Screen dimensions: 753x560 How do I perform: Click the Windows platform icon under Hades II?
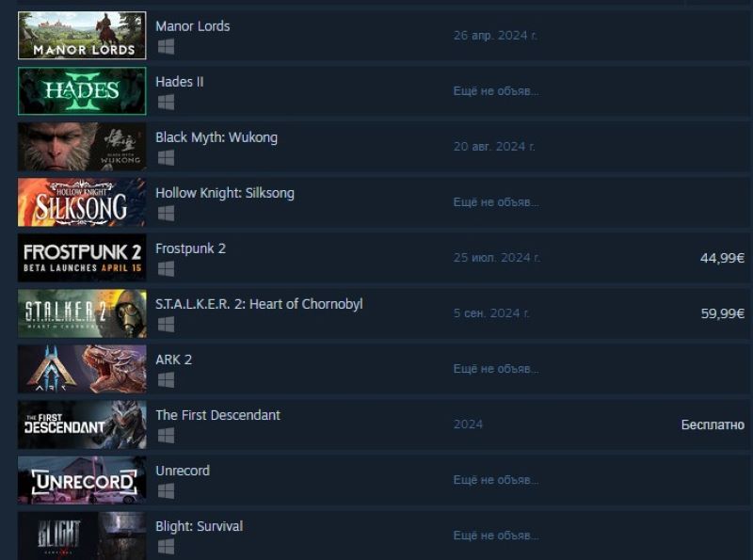pyautogui.click(x=166, y=103)
